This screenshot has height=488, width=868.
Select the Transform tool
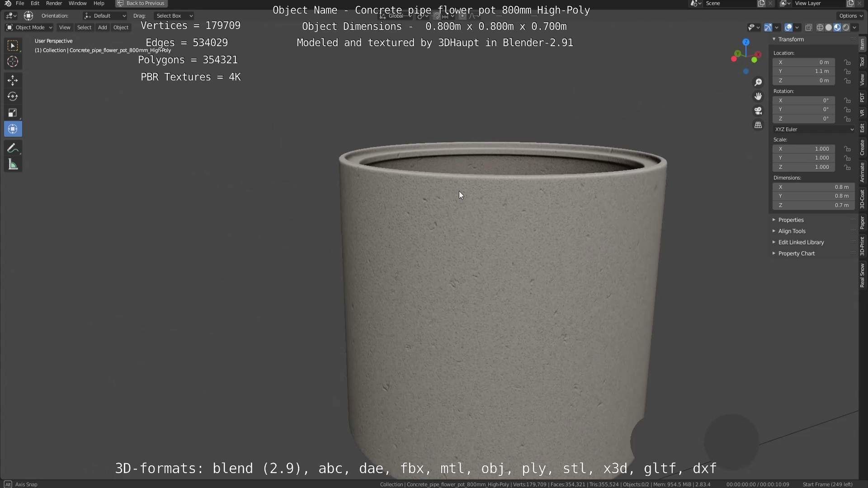13,129
